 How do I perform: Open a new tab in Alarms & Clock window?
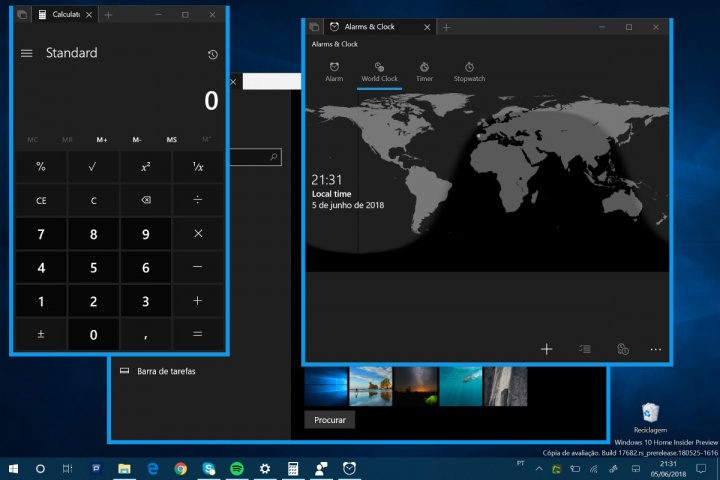coord(446,27)
